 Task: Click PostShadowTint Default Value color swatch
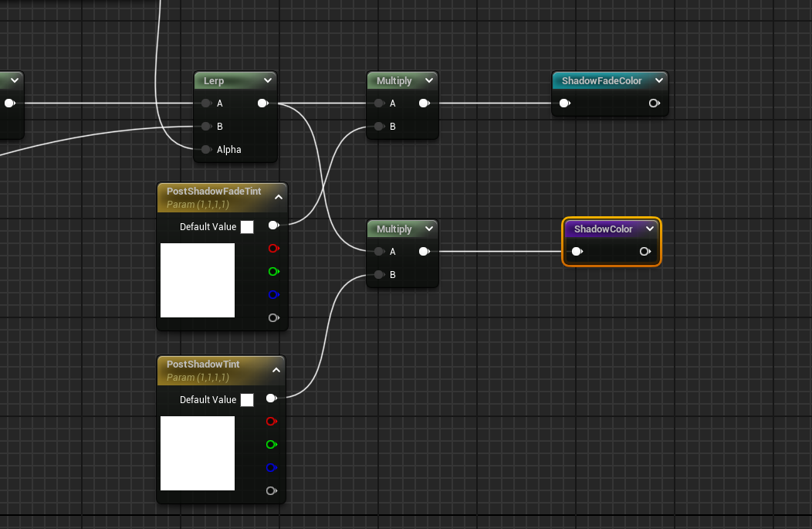click(247, 400)
